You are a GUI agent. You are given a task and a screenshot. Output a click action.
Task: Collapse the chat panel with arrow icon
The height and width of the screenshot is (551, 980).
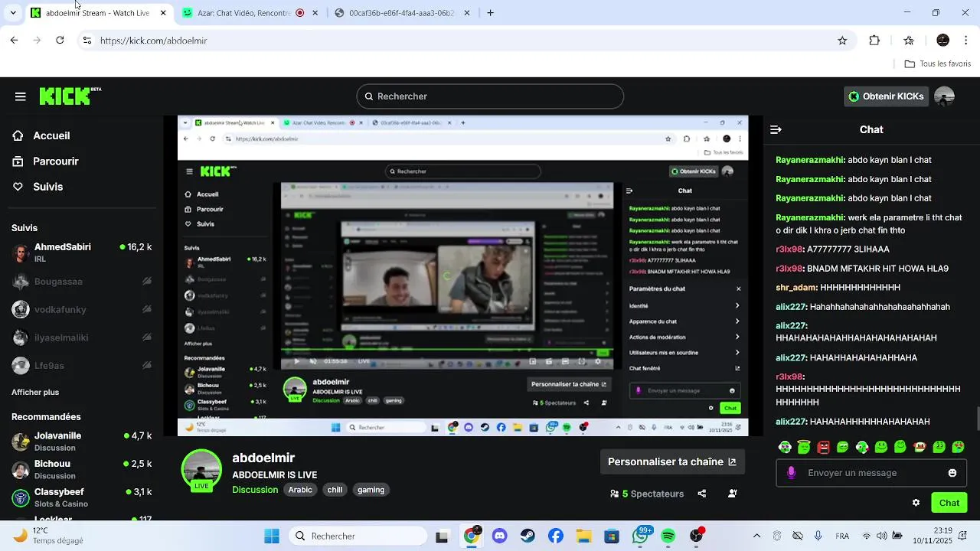776,130
